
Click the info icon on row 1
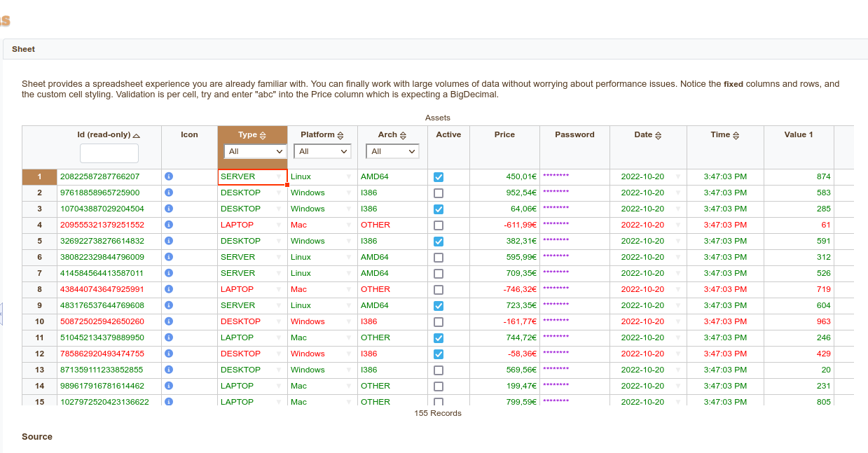[x=168, y=176]
